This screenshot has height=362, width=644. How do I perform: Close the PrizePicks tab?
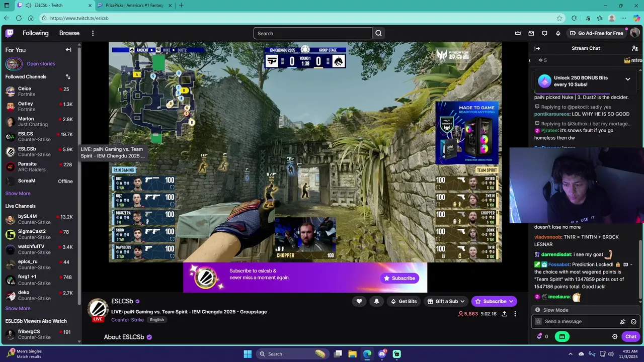coord(170,5)
